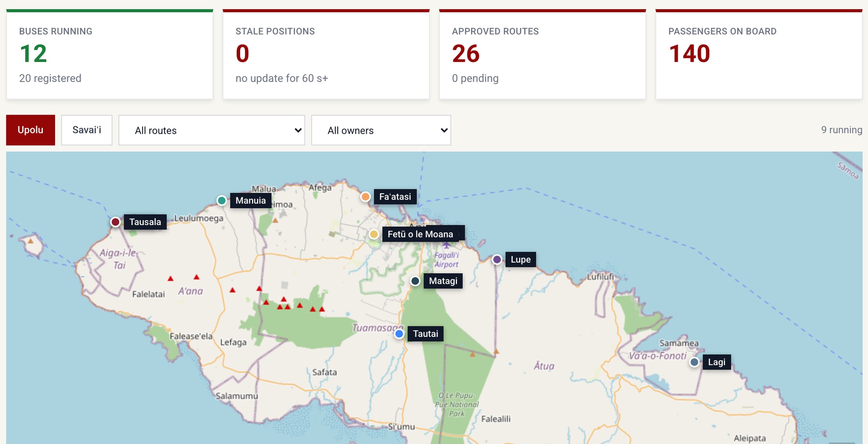Viewport: 868px width, 444px height.
Task: Click the Manuia bus marker dot
Action: click(222, 200)
